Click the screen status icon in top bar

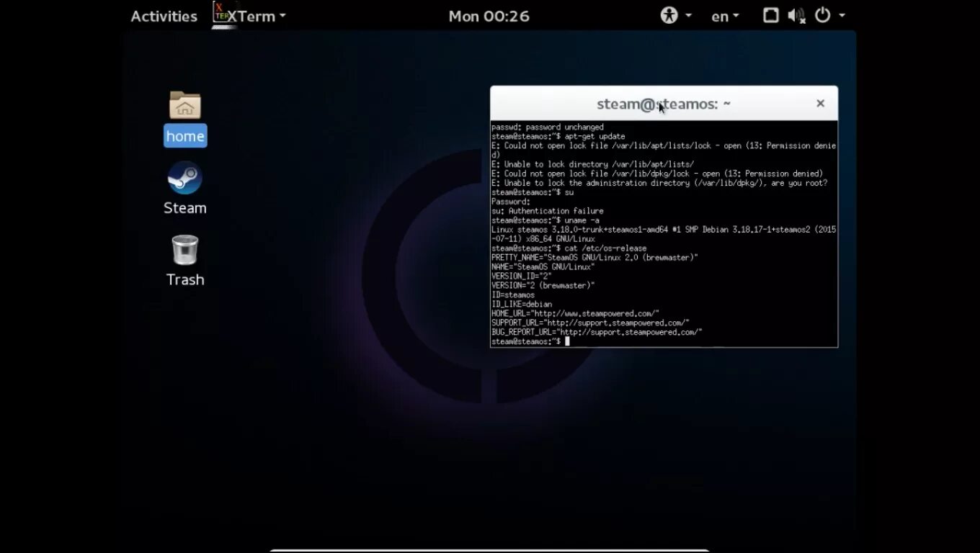(771, 15)
